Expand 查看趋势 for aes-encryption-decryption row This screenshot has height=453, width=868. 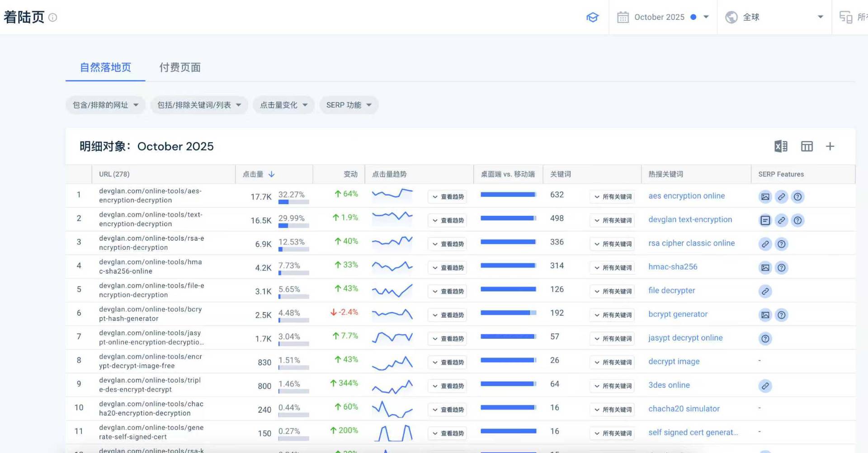(448, 197)
